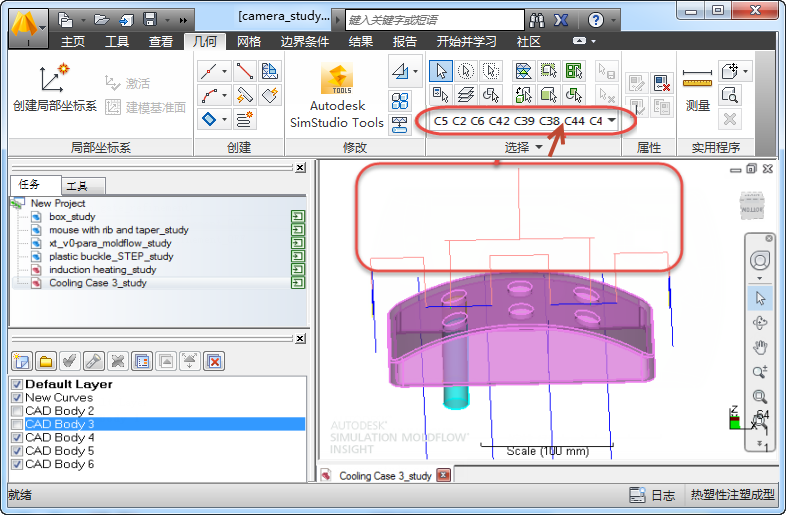Screen dimensions: 786x515
Task: Click the pan hand tool in navigation bar
Action: coord(760,347)
